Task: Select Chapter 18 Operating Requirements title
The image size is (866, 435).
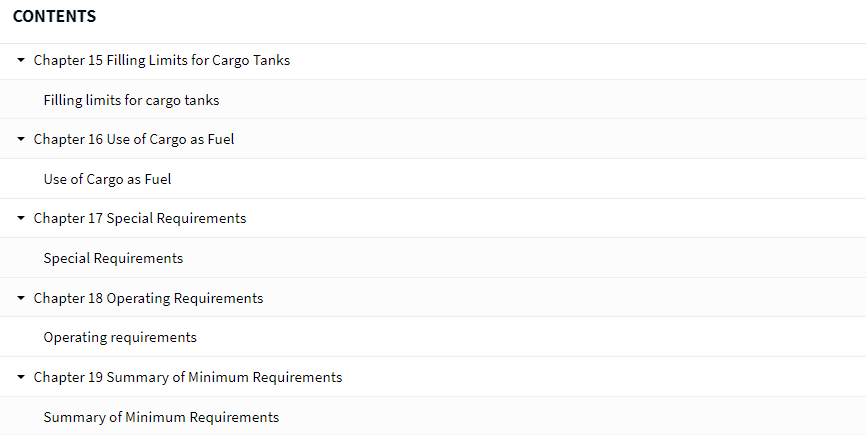Action: (x=149, y=298)
